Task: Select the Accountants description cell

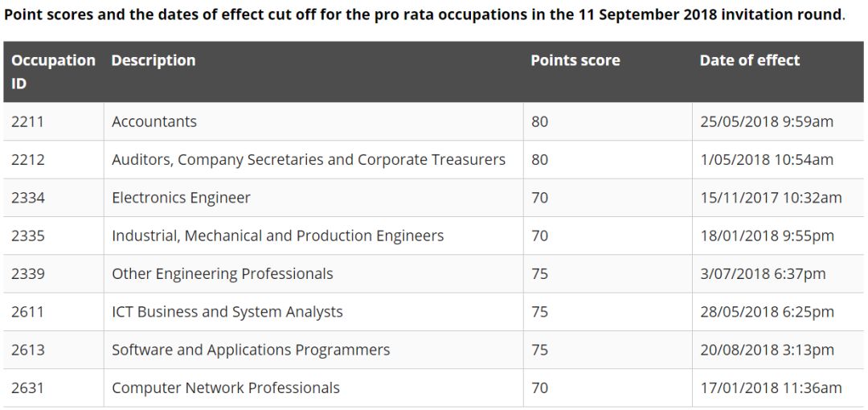Action: tap(154, 121)
